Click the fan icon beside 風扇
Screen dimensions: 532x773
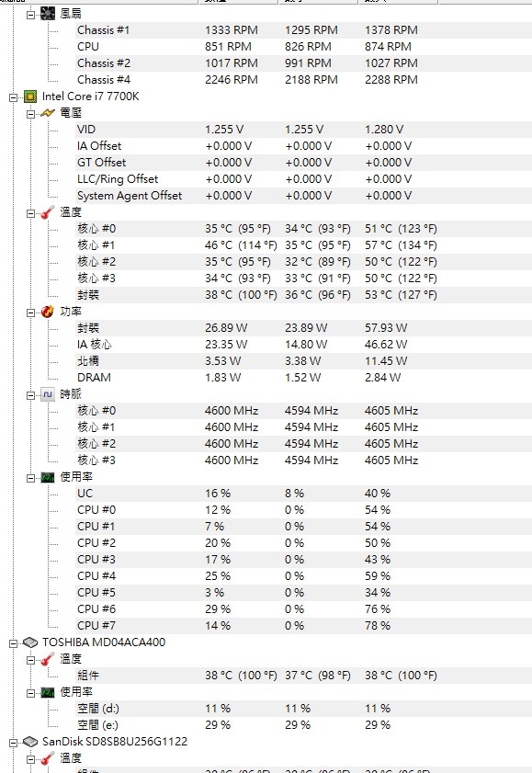(x=47, y=14)
